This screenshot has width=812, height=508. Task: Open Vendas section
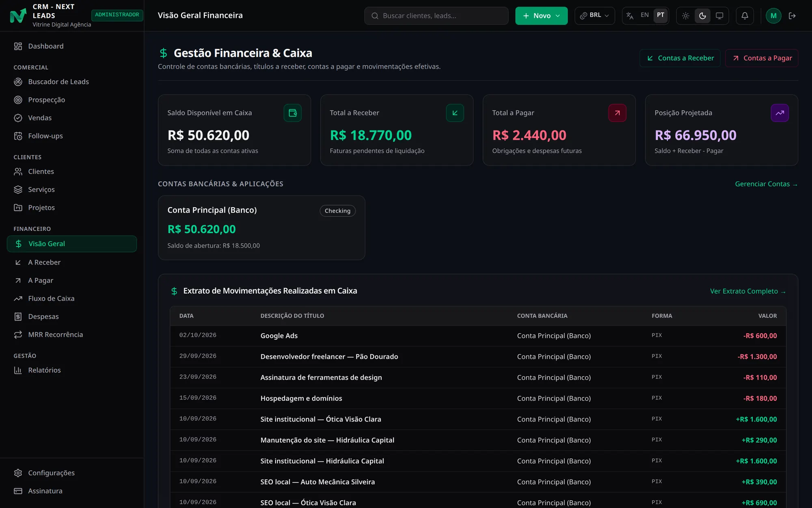(x=72, y=118)
